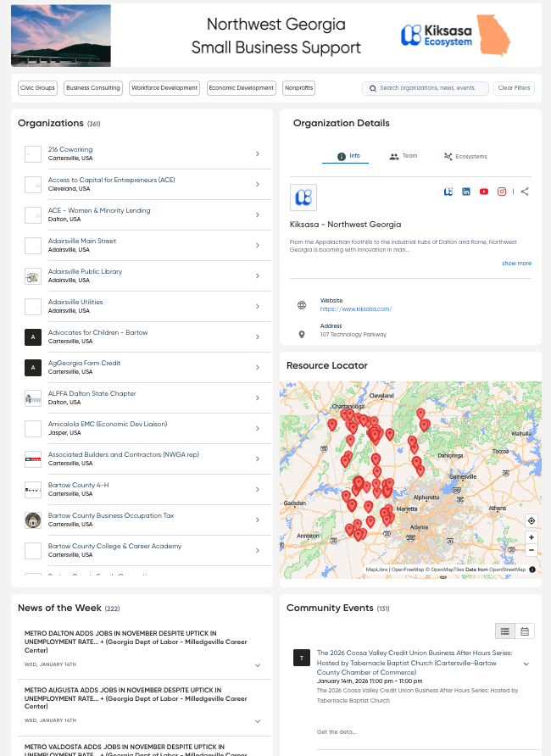Open the LinkedIn icon in organization details
Viewport: 551px width, 756px height.
pos(466,192)
